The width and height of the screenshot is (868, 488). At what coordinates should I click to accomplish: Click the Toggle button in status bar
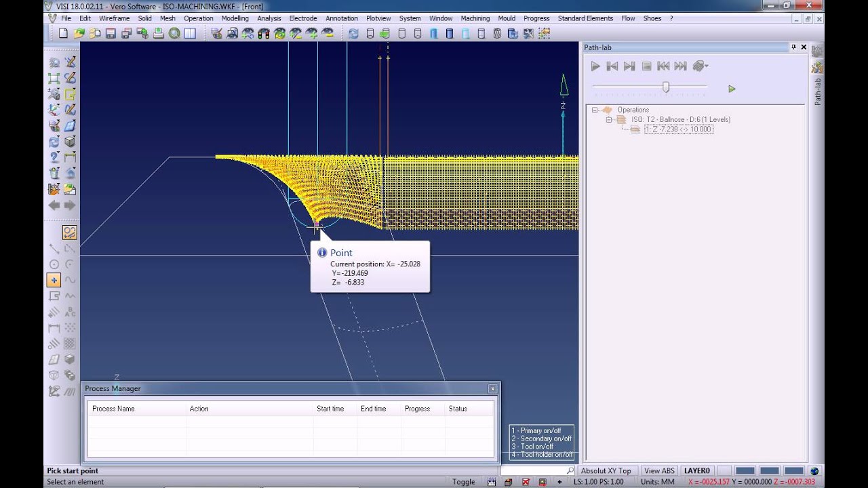point(464,482)
